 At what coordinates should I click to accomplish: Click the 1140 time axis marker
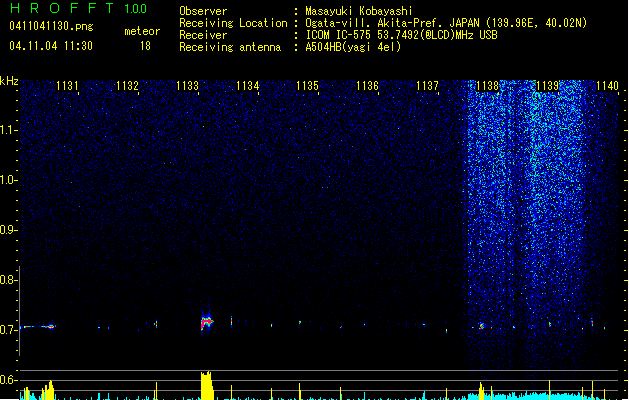(x=607, y=86)
